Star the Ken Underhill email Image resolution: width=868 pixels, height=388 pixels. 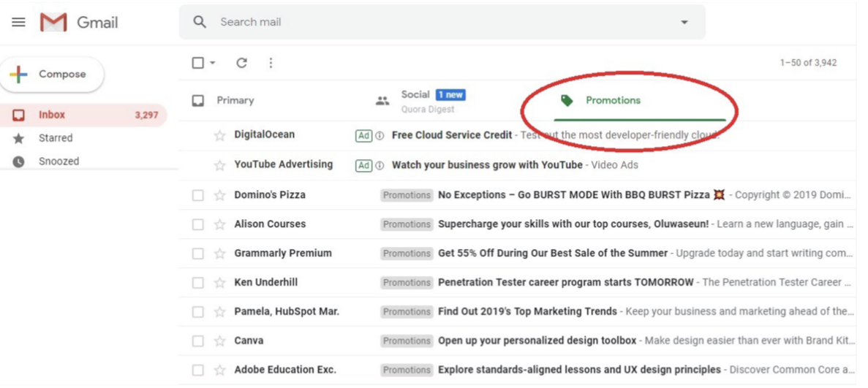(x=220, y=282)
